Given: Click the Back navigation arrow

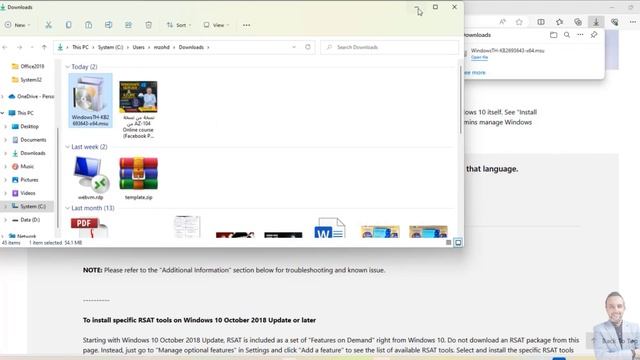Looking at the screenshot, I should click(x=5, y=47).
